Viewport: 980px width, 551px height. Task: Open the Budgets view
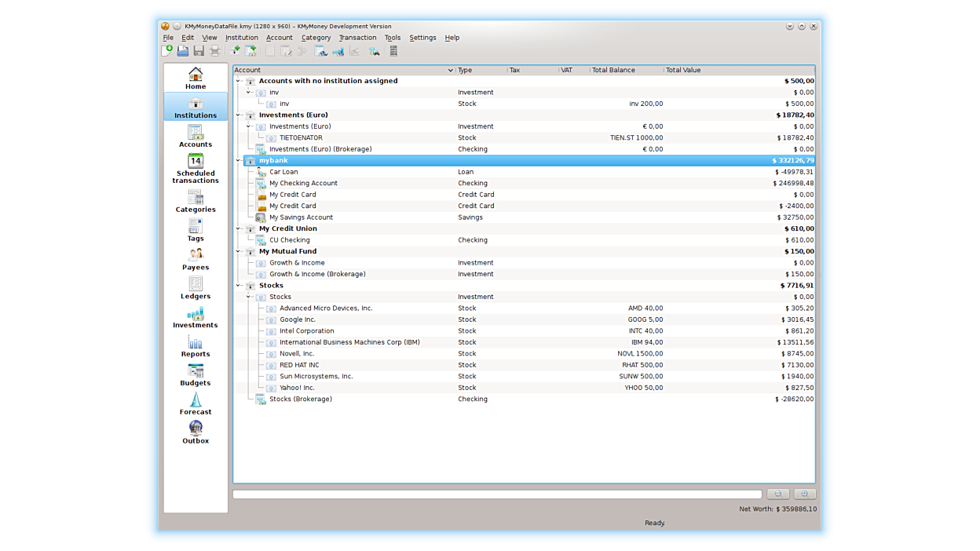tap(196, 375)
